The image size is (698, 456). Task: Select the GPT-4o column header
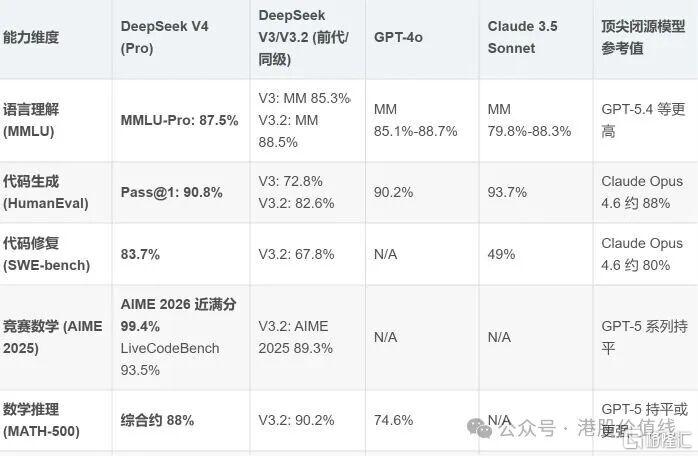coord(398,37)
